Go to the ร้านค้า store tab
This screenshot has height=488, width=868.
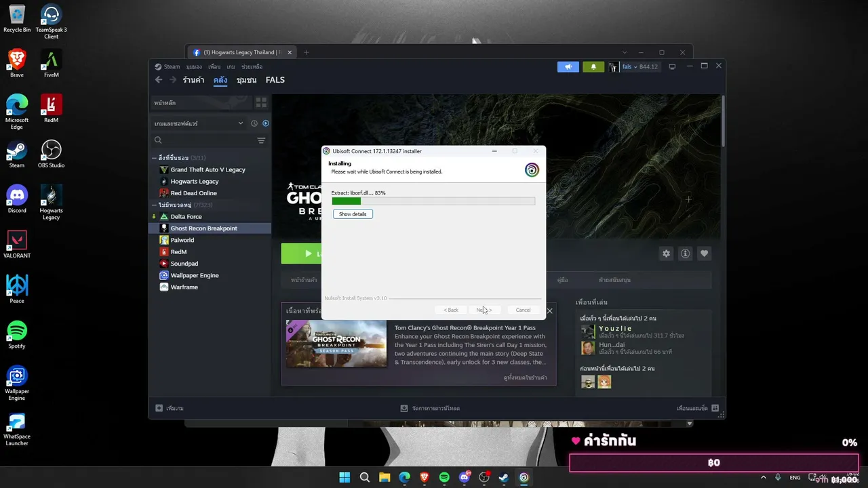pos(193,80)
